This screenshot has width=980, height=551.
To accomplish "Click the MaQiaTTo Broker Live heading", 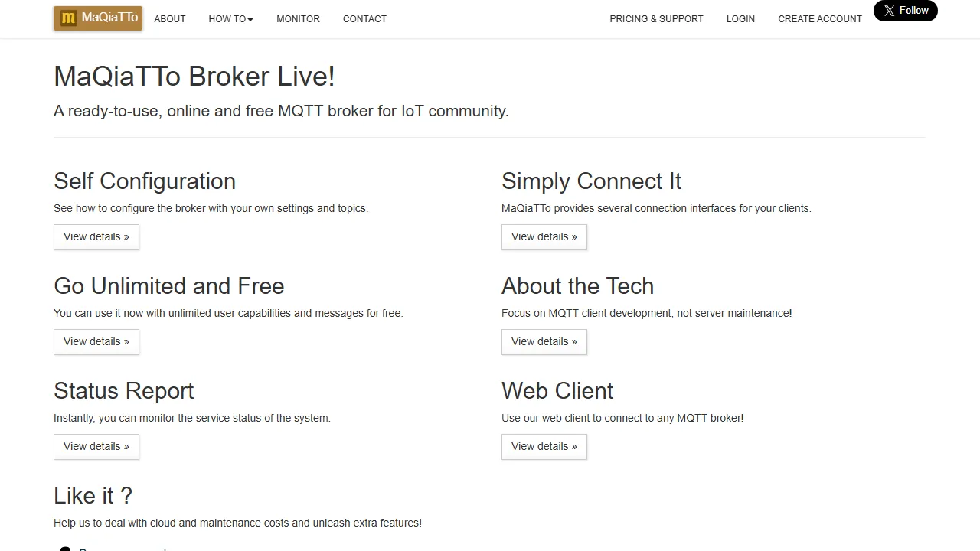I will pyautogui.click(x=194, y=76).
